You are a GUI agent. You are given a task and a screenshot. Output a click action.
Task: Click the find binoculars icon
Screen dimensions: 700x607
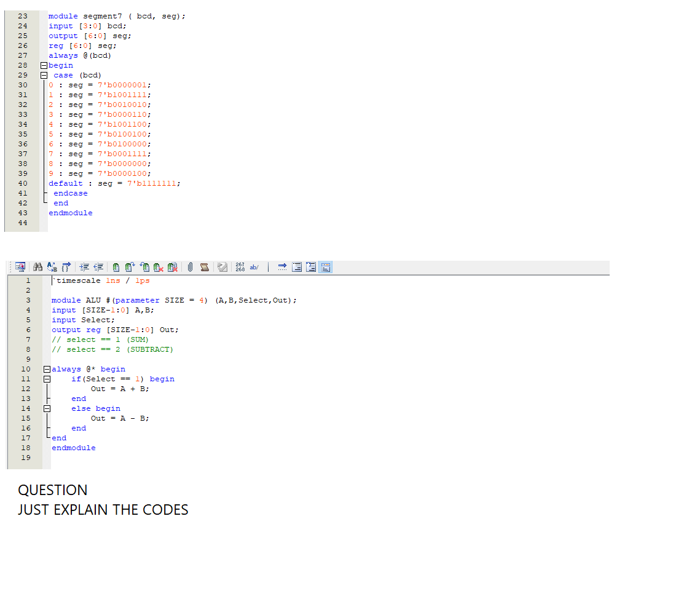[x=38, y=267]
